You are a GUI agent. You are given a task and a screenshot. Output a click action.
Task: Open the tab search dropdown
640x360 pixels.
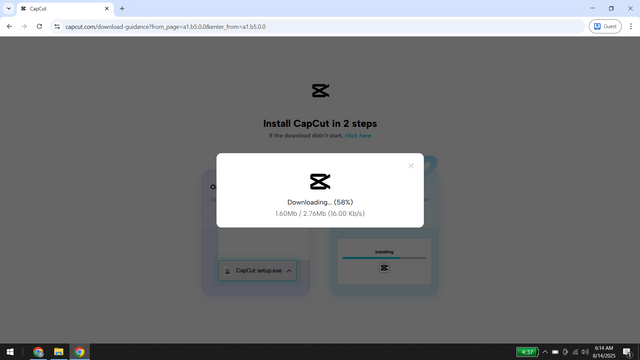(x=9, y=9)
